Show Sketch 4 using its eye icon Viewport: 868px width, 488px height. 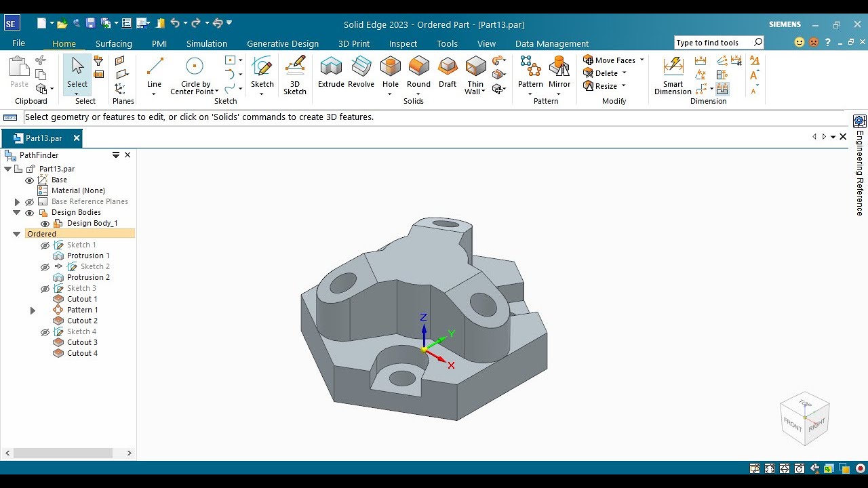pyautogui.click(x=45, y=332)
